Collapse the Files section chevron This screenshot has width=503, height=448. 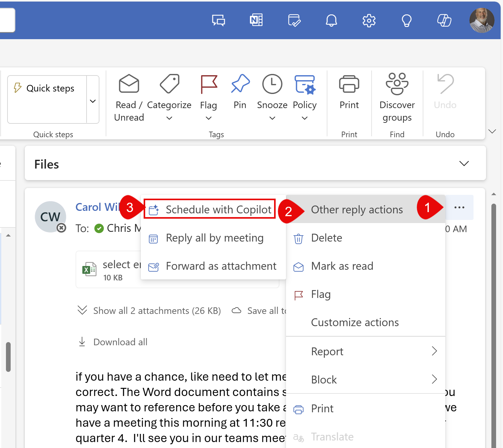[x=464, y=163]
